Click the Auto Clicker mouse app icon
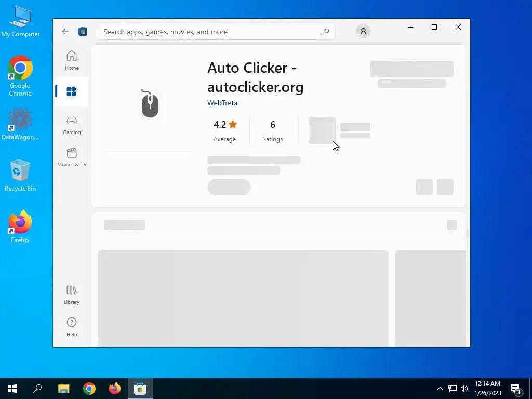 [150, 103]
